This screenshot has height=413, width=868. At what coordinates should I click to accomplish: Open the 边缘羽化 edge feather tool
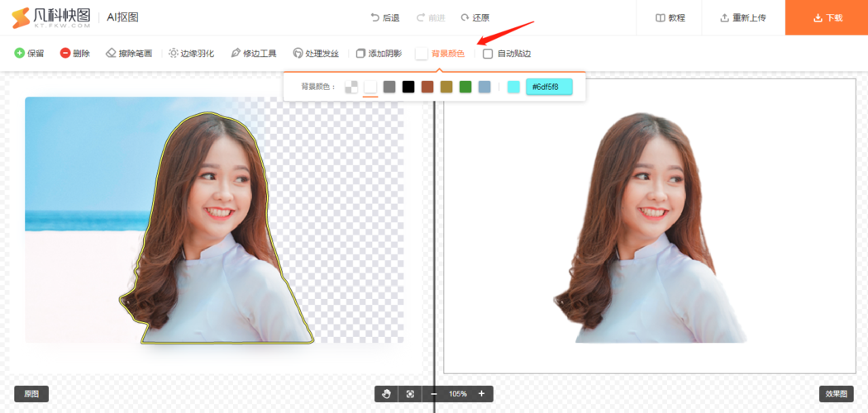pyautogui.click(x=191, y=54)
